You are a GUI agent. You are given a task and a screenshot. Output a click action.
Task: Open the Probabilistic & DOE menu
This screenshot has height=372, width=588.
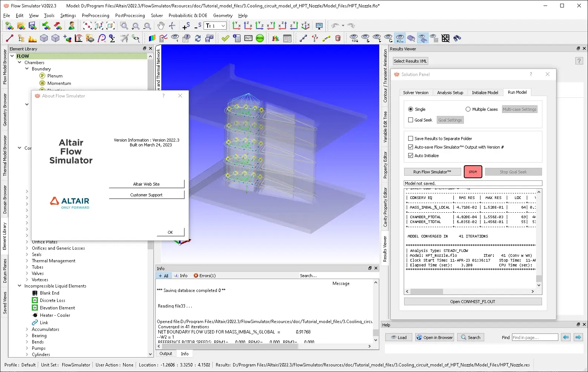coord(188,16)
